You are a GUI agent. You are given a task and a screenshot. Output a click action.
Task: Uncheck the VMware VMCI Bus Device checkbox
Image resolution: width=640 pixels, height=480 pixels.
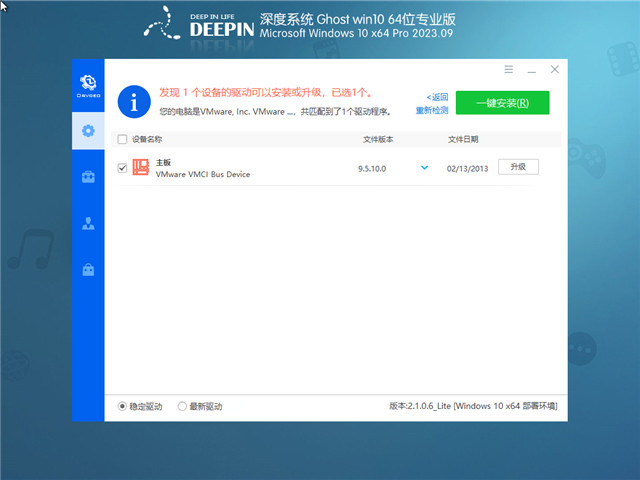122,168
